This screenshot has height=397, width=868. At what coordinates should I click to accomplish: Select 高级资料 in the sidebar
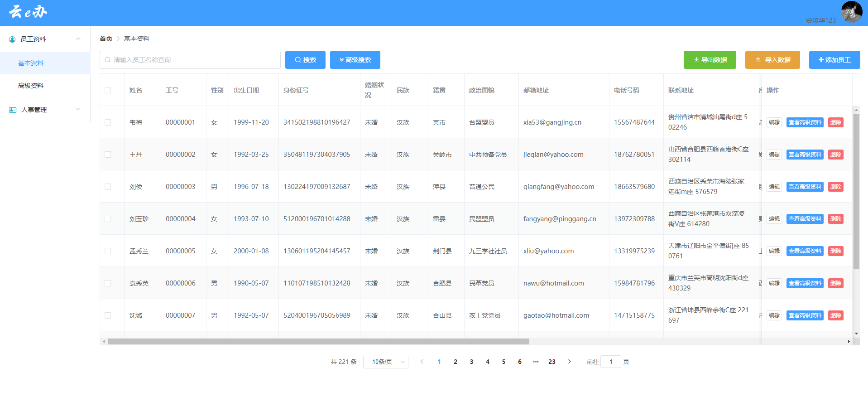[45, 86]
